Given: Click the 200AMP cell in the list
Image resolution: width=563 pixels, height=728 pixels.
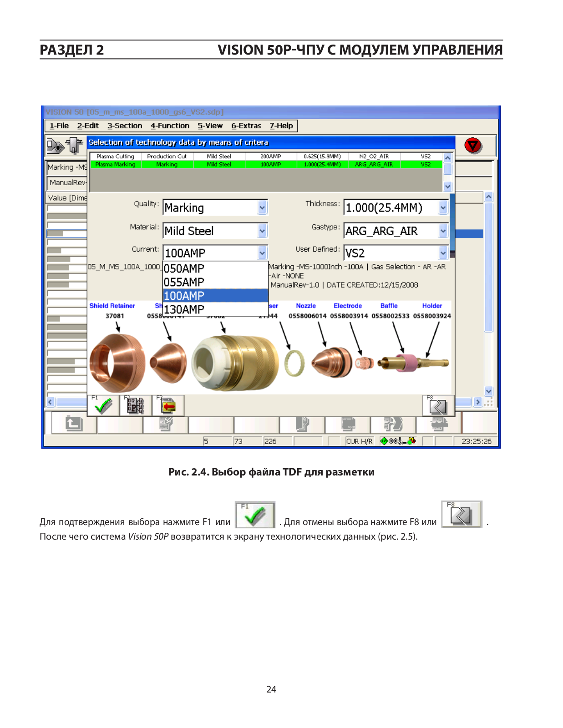Looking at the screenshot, I should 271,156.
